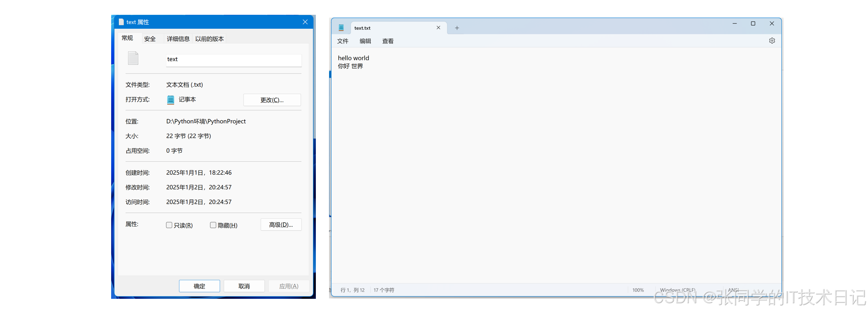Click the 访问时间 label

tap(138, 202)
